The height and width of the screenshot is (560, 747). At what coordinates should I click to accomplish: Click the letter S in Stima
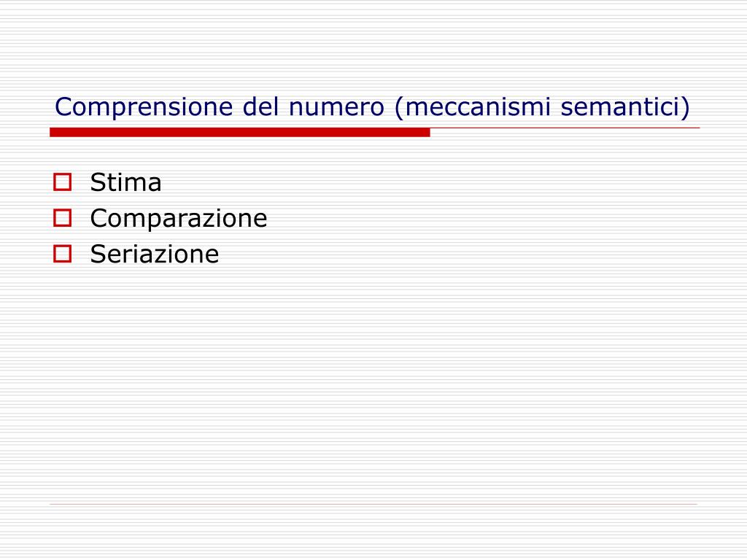[97, 182]
